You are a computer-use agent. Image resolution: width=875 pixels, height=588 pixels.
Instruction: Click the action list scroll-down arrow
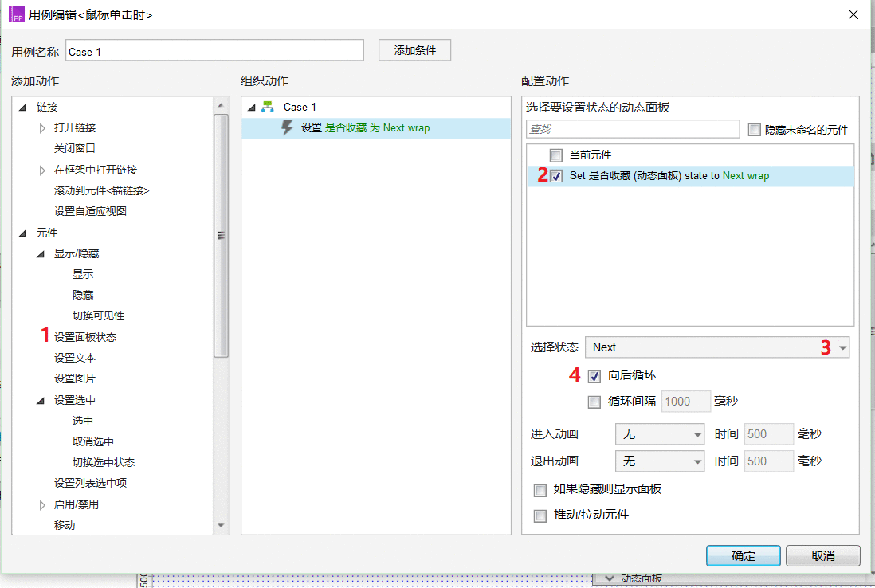[221, 526]
